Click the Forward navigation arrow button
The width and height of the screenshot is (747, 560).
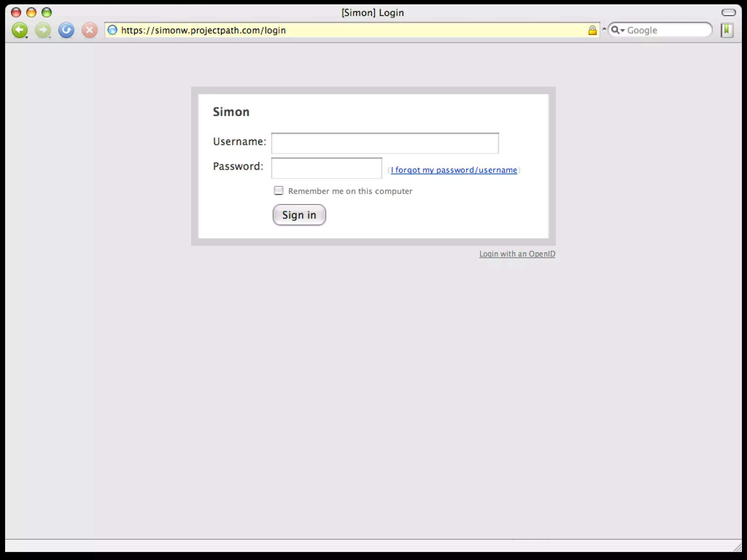42,30
